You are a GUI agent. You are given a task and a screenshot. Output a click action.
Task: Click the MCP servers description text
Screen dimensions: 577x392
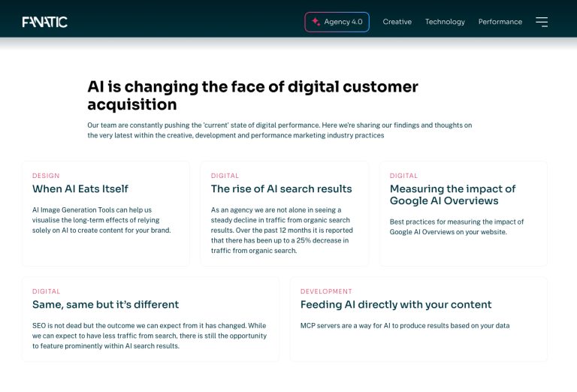(x=405, y=326)
